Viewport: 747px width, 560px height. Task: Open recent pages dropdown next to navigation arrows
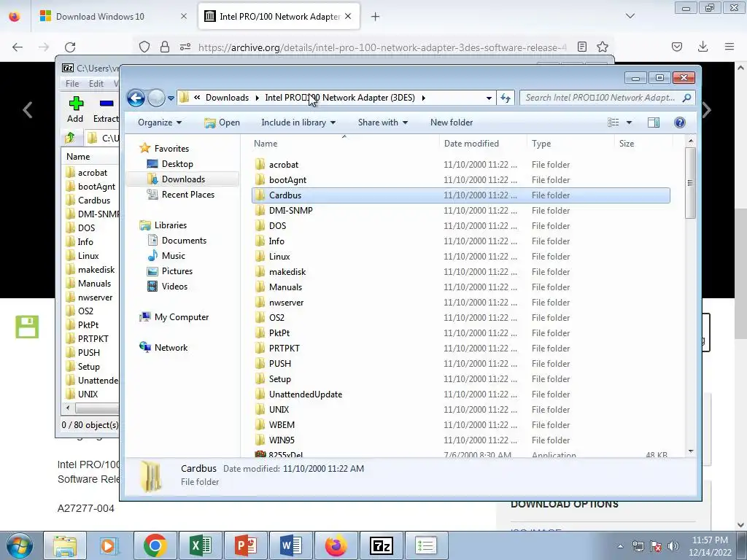pos(171,98)
